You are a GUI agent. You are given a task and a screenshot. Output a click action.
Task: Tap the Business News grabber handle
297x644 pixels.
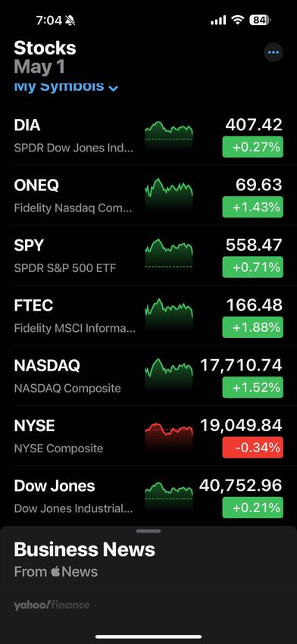(x=148, y=531)
